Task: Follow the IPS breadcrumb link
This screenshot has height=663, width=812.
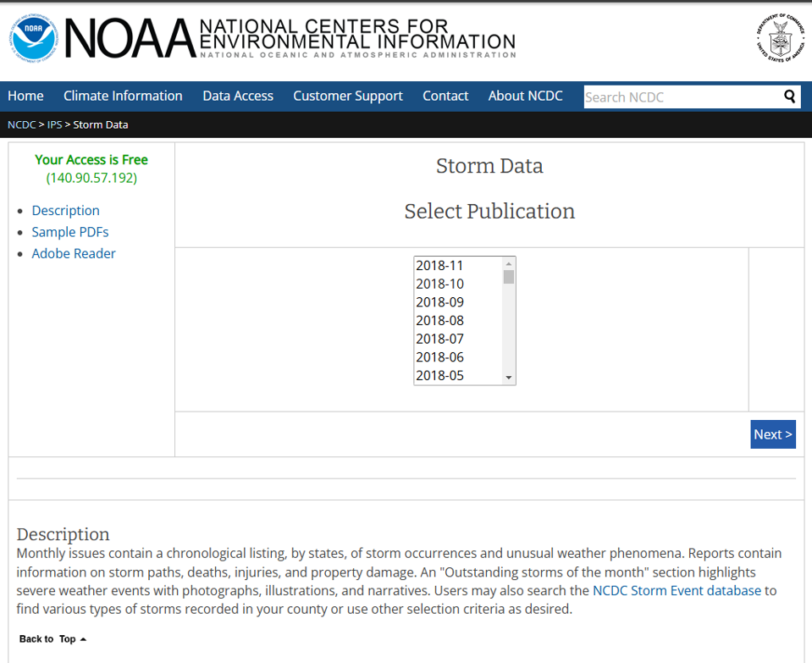Action: click(x=54, y=124)
